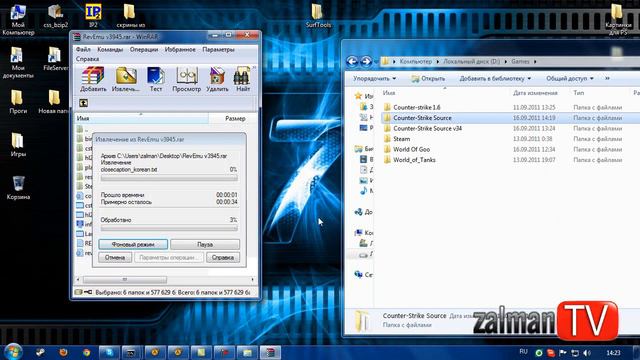The height and width of the screenshot is (360, 640).
Task: Click the Firefox icon in the taskbar
Action: 63,352
